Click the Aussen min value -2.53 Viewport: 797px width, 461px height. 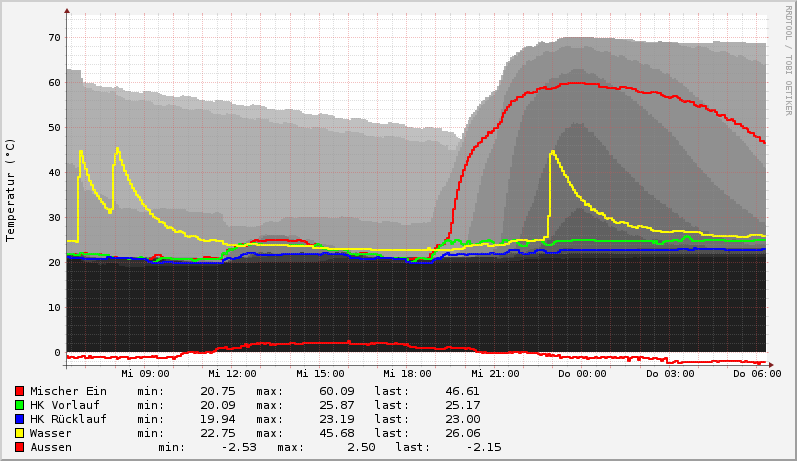pyautogui.click(x=241, y=447)
